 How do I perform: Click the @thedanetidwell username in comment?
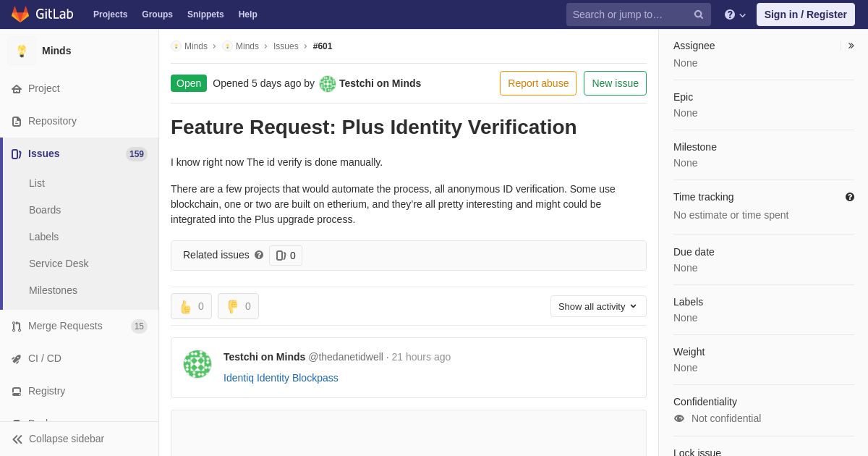(x=346, y=357)
